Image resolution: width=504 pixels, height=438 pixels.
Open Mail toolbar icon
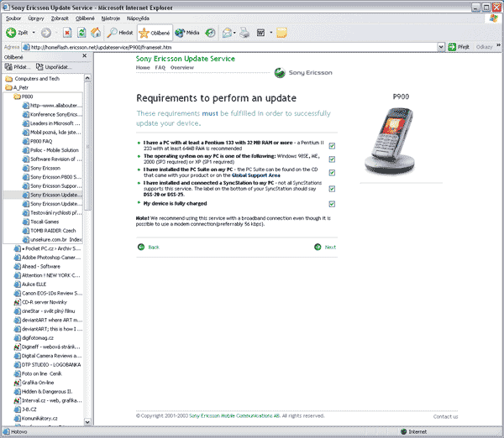[x=228, y=33]
